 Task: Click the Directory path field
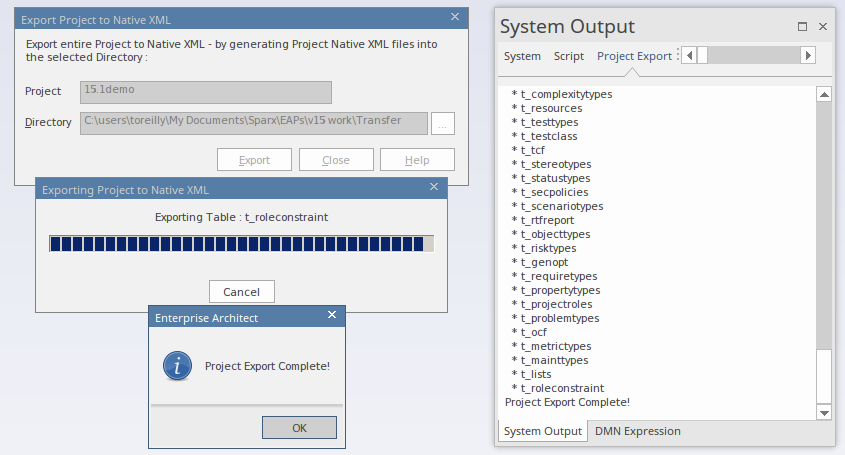point(253,122)
